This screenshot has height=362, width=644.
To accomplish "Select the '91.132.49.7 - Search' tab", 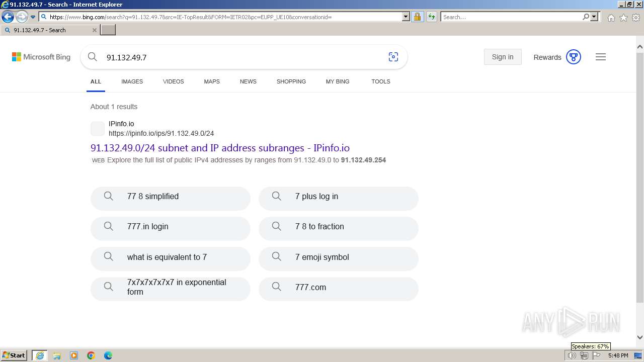I will (50, 30).
